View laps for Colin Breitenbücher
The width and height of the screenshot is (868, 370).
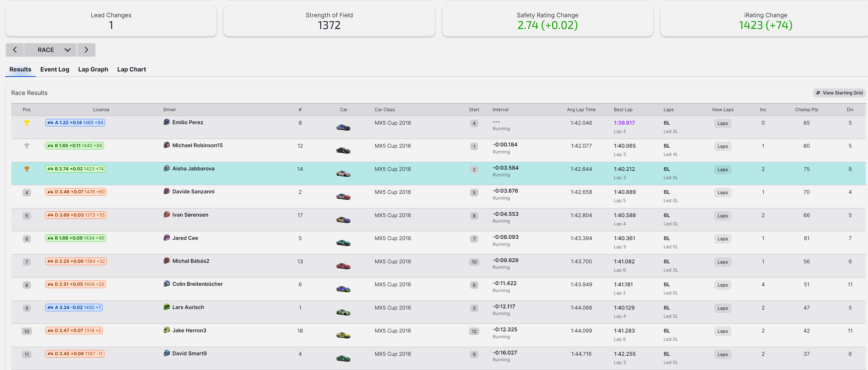click(723, 285)
